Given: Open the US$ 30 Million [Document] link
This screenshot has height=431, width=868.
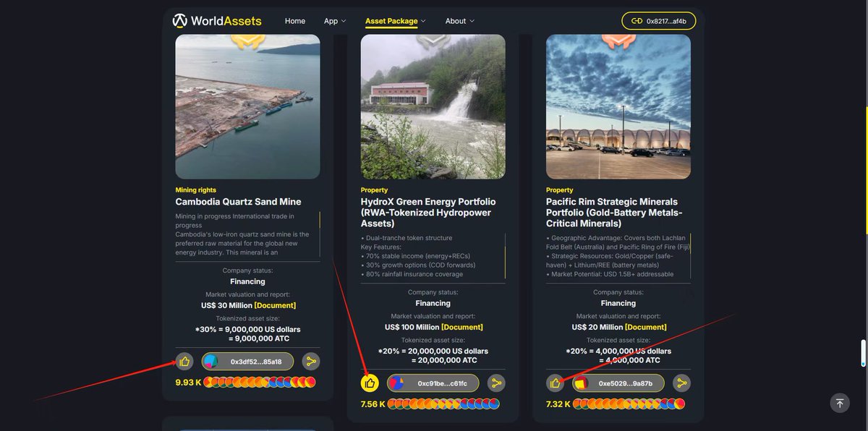Looking at the screenshot, I should tap(274, 305).
